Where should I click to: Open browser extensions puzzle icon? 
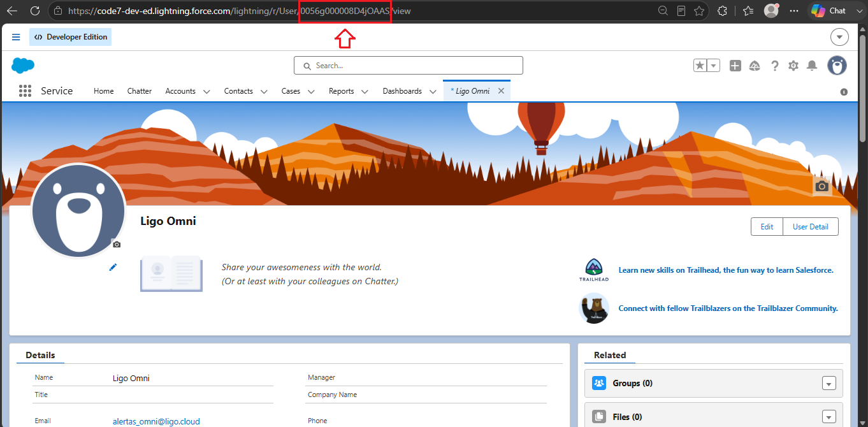click(722, 11)
